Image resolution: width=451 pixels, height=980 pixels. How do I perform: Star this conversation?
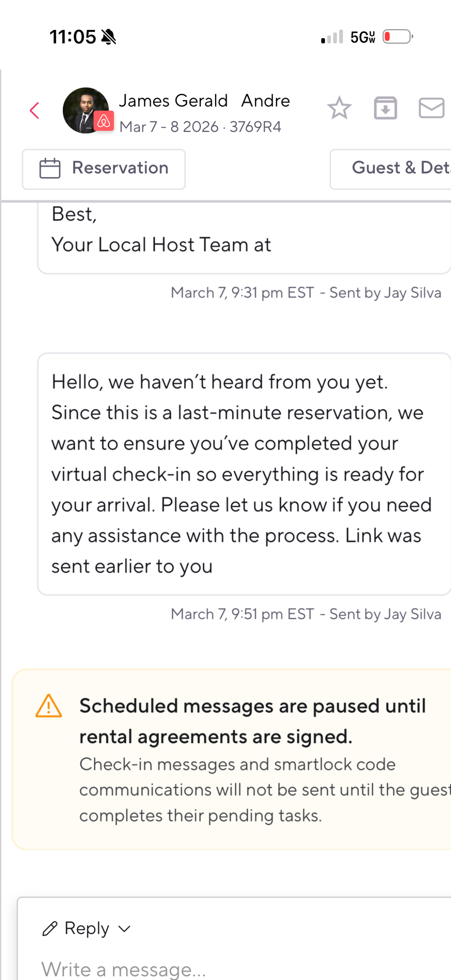pyautogui.click(x=339, y=108)
